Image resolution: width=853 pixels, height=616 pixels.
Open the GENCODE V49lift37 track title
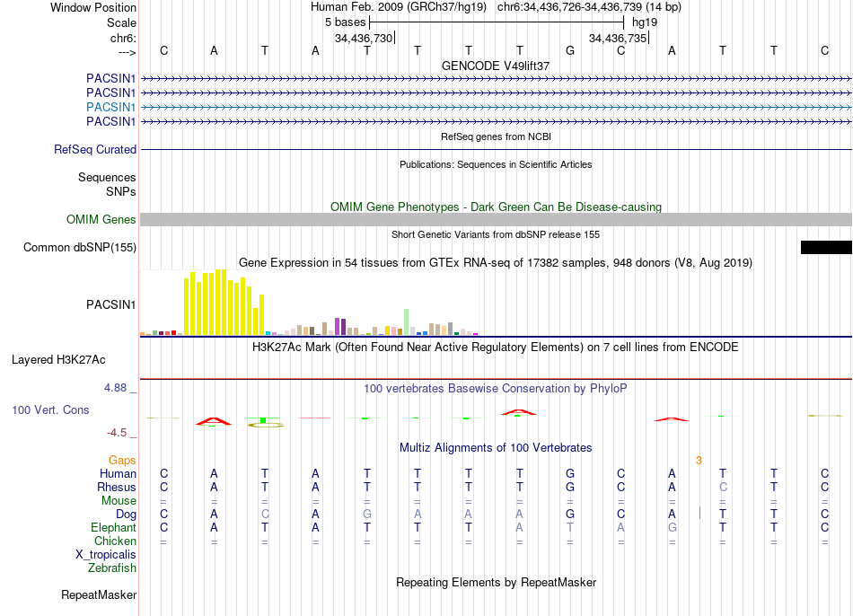click(x=496, y=66)
